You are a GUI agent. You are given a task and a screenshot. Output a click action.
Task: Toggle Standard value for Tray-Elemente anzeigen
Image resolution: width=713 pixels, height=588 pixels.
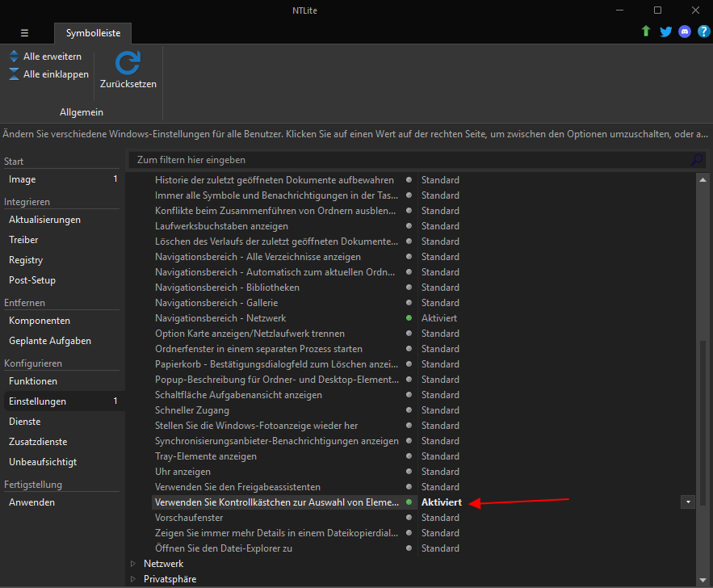440,456
